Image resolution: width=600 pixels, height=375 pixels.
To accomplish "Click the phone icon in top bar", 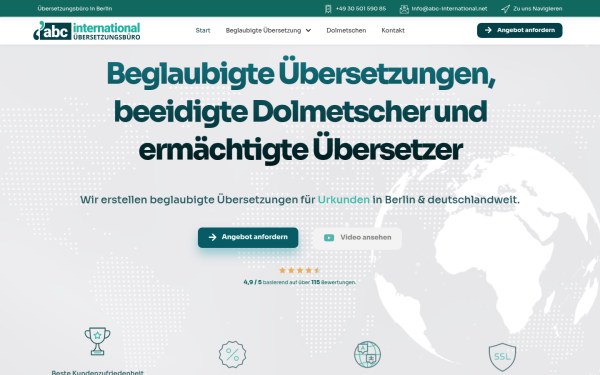I will [x=328, y=9].
